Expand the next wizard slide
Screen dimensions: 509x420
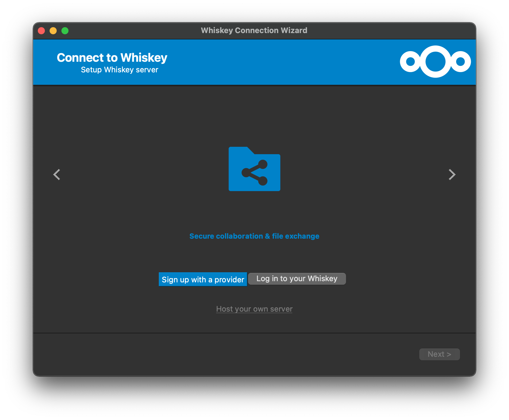(439, 354)
